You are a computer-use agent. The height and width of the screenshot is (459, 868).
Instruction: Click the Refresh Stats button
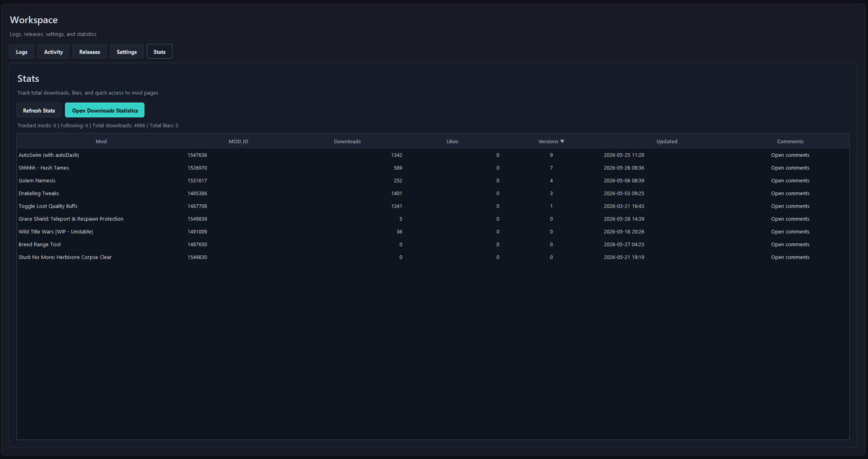[39, 110]
